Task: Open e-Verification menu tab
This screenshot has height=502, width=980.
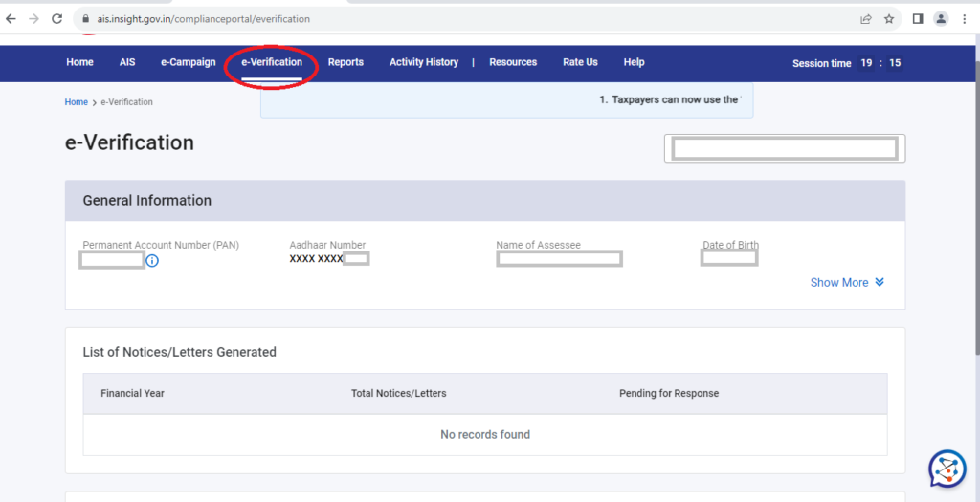Action: pyautogui.click(x=272, y=62)
